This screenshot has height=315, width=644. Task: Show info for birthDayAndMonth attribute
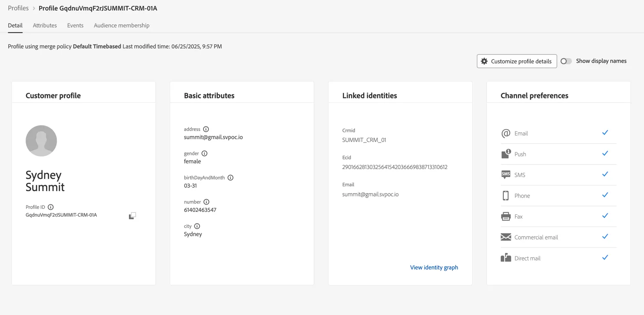[230, 178]
